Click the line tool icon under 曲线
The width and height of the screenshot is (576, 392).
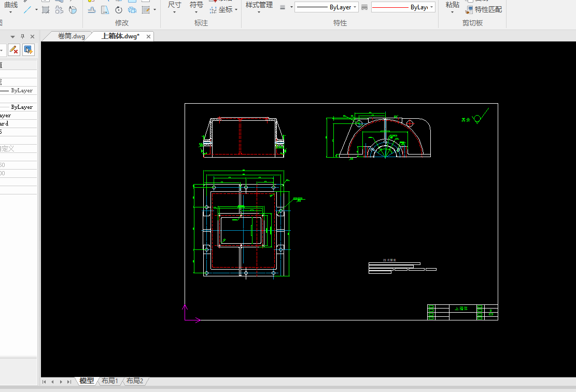(x=28, y=10)
